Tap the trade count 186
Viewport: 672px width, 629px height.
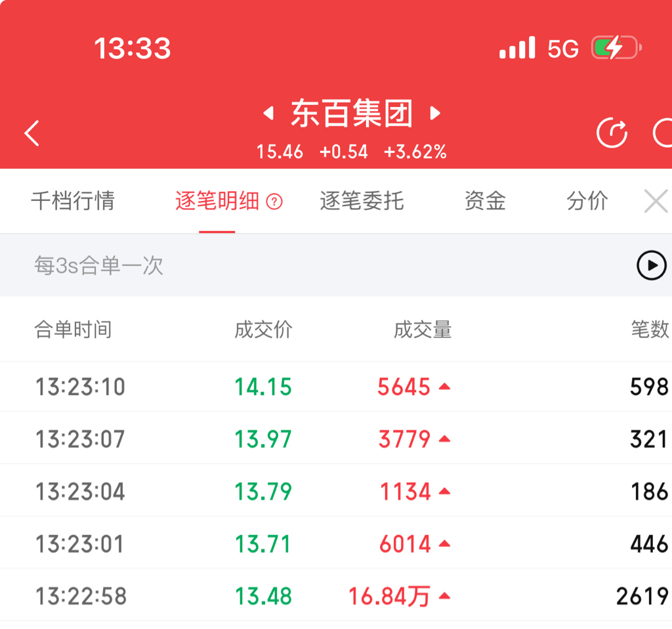click(x=649, y=491)
